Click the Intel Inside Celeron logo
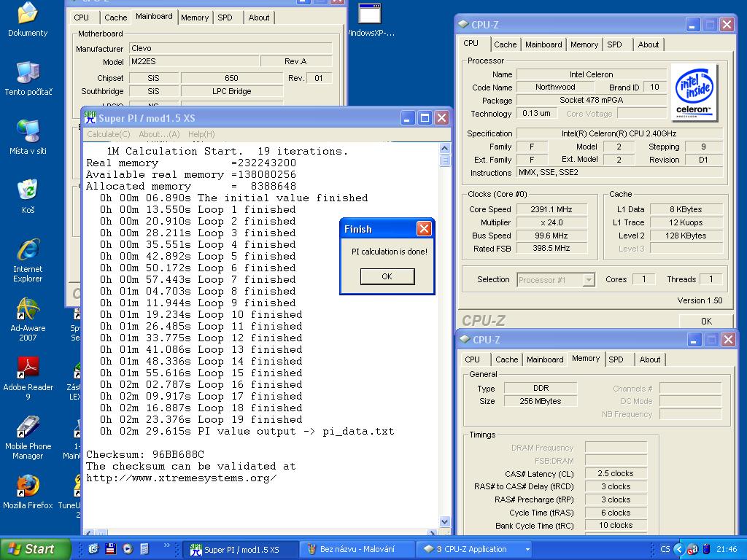The height and width of the screenshot is (560, 747). 694,93
